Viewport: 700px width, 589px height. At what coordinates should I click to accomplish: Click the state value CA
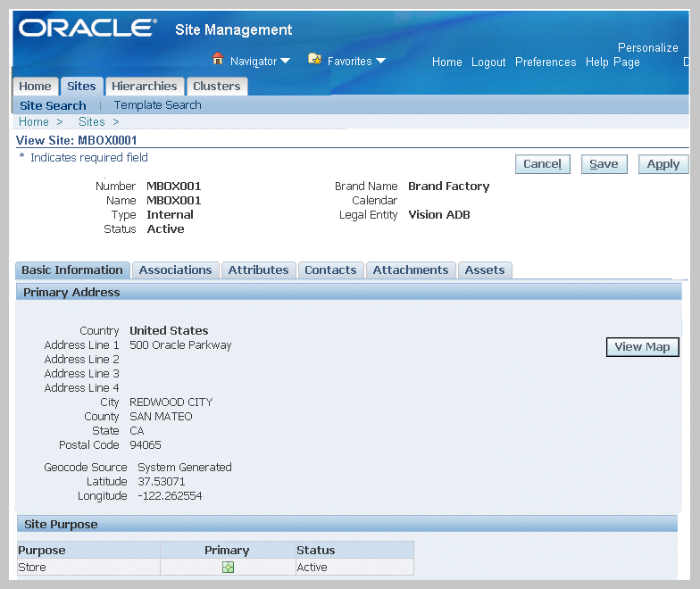click(x=137, y=430)
